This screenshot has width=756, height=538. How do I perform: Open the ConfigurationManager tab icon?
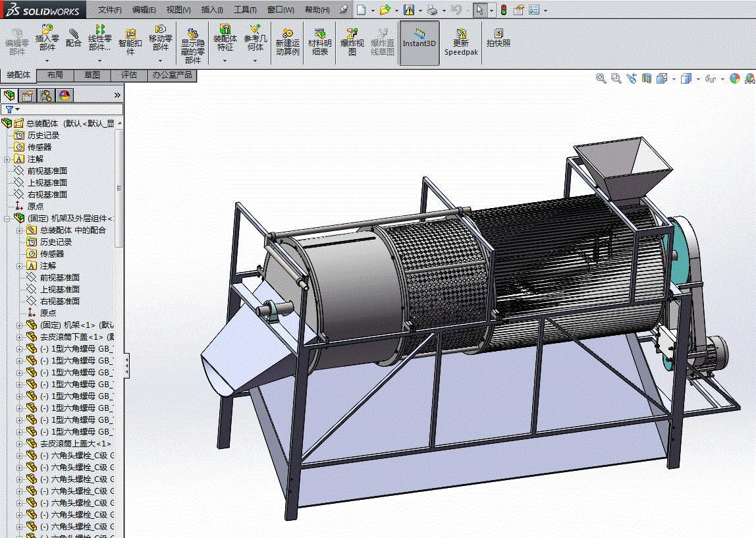45,95
